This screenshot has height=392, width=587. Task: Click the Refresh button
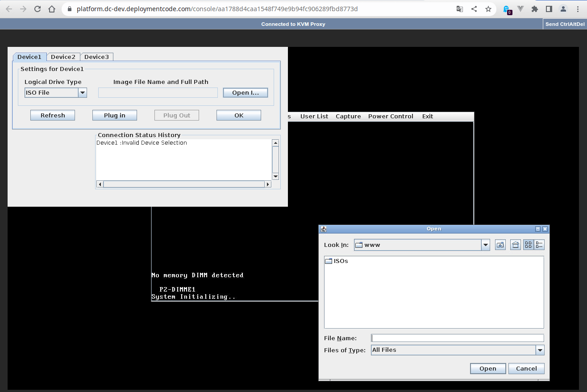tap(53, 115)
